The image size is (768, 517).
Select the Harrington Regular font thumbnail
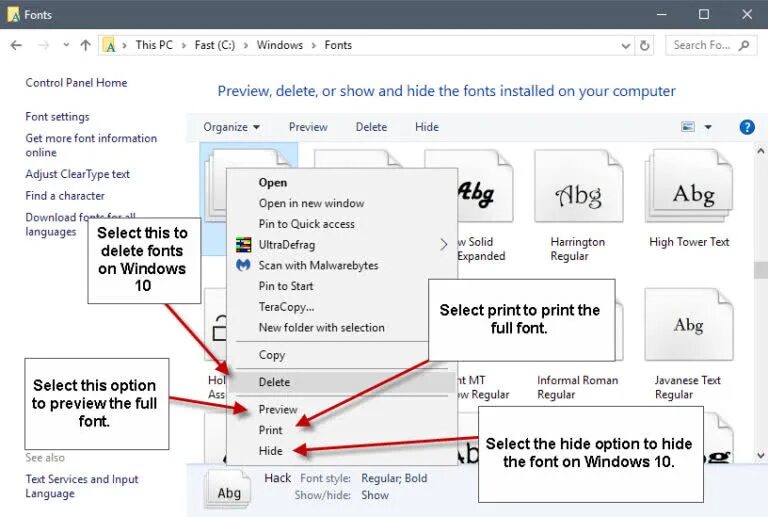(x=578, y=187)
